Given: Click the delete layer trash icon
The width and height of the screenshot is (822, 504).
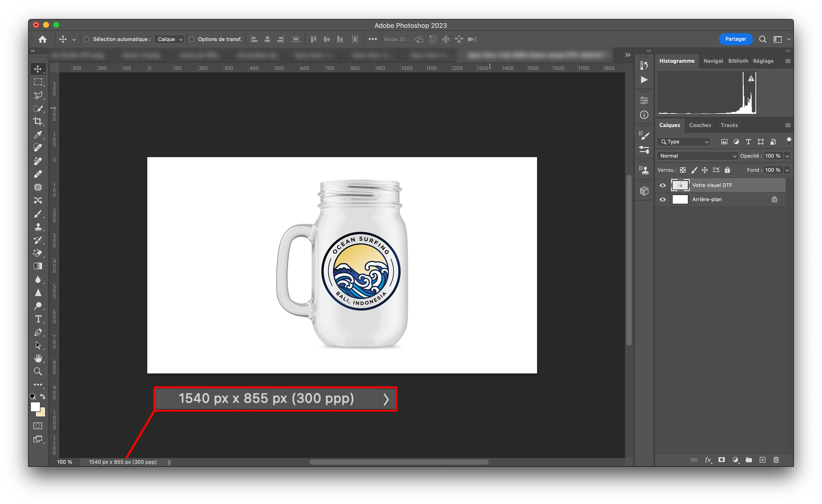Looking at the screenshot, I should pyautogui.click(x=776, y=460).
